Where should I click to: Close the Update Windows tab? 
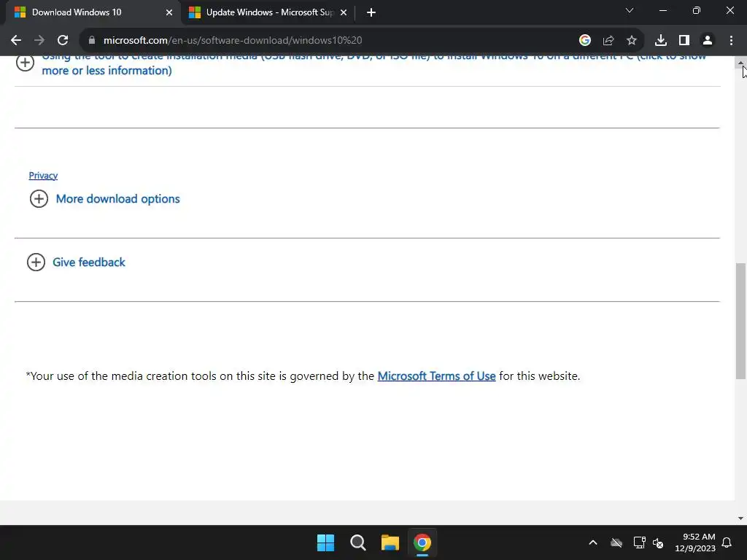point(344,12)
